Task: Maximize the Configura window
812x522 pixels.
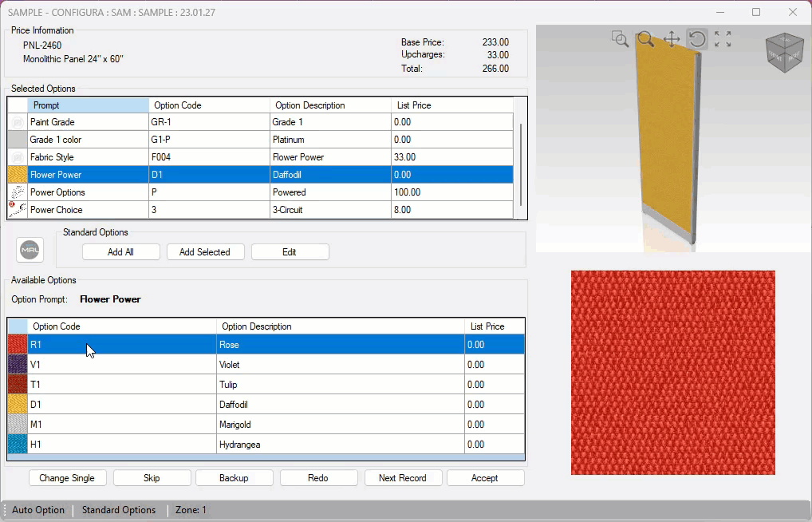Action: tap(756, 12)
